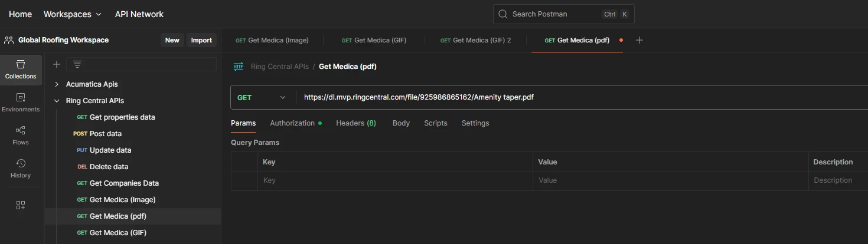This screenshot has height=244, width=868.
Task: Switch to Get Medica (GIF) 2 tab
Action: [x=476, y=40]
